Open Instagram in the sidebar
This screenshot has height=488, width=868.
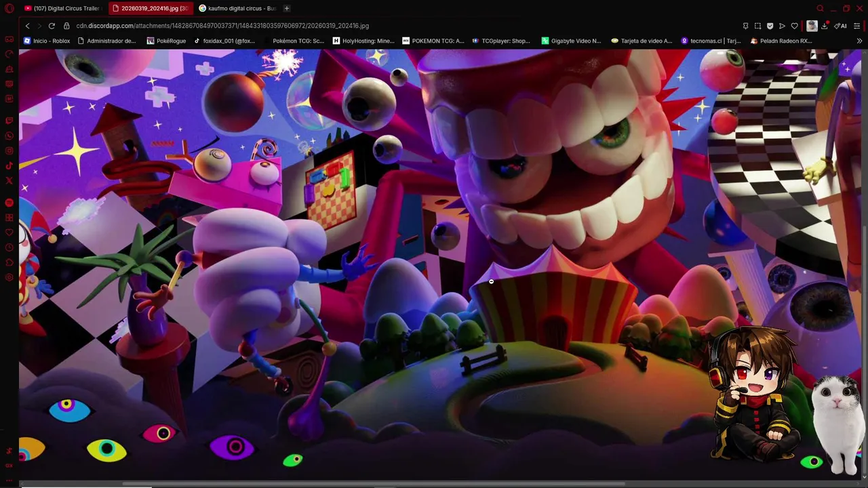pyautogui.click(x=9, y=150)
